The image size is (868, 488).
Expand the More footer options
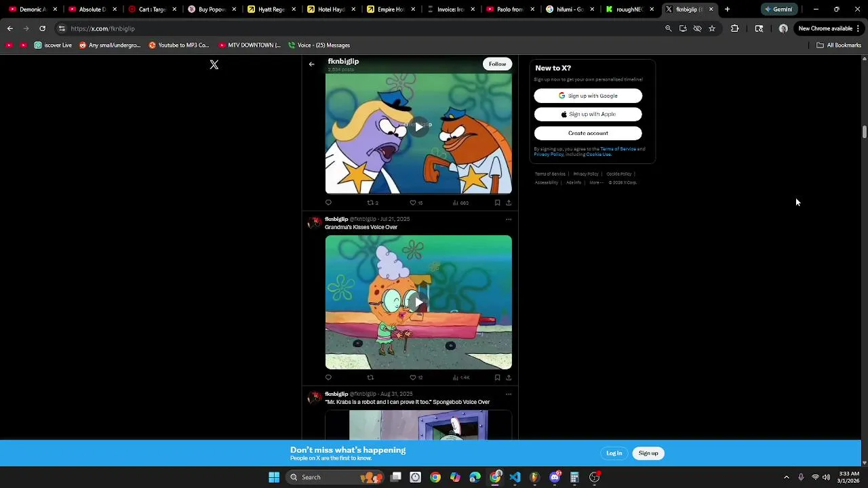(x=595, y=182)
